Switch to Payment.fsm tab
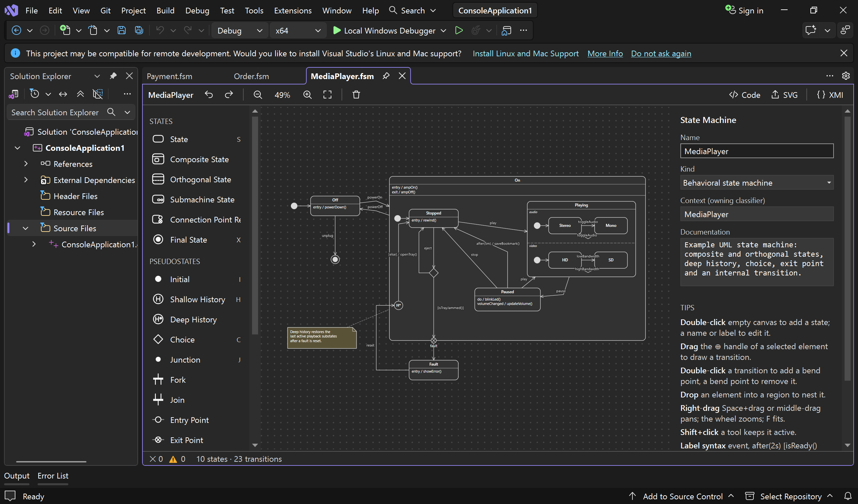 pyautogui.click(x=170, y=76)
